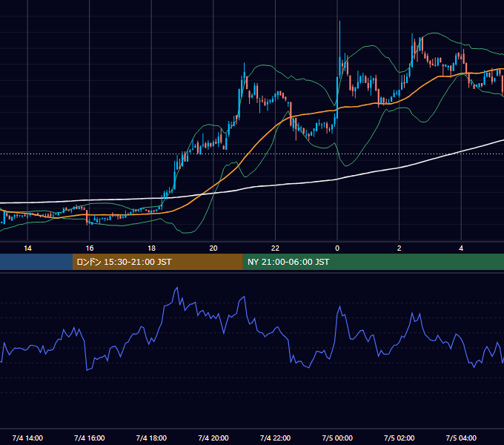Viewport: 504px width, 445px height.
Task: Click the hour label 4 on price chart axis
Action: pyautogui.click(x=461, y=248)
